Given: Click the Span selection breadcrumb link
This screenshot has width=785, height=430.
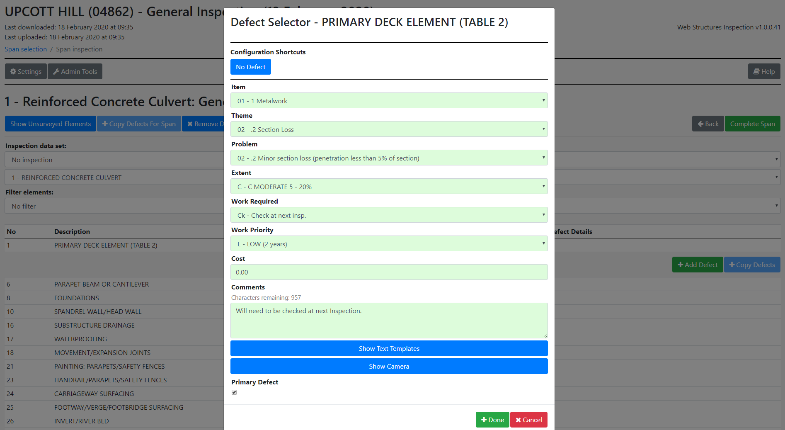Looking at the screenshot, I should [x=25, y=49].
